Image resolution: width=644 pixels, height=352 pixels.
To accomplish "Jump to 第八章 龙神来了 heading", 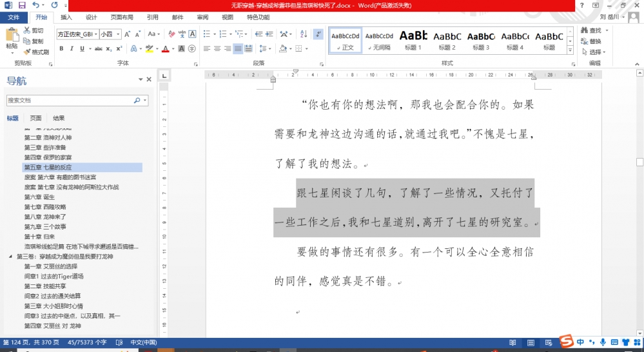I will [44, 217].
